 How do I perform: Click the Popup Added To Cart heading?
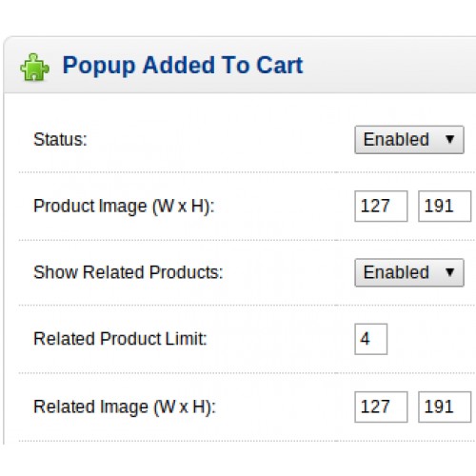pos(183,66)
